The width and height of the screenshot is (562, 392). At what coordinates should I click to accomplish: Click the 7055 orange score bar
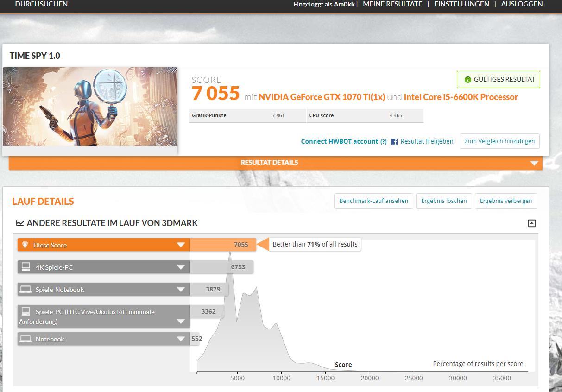223,245
